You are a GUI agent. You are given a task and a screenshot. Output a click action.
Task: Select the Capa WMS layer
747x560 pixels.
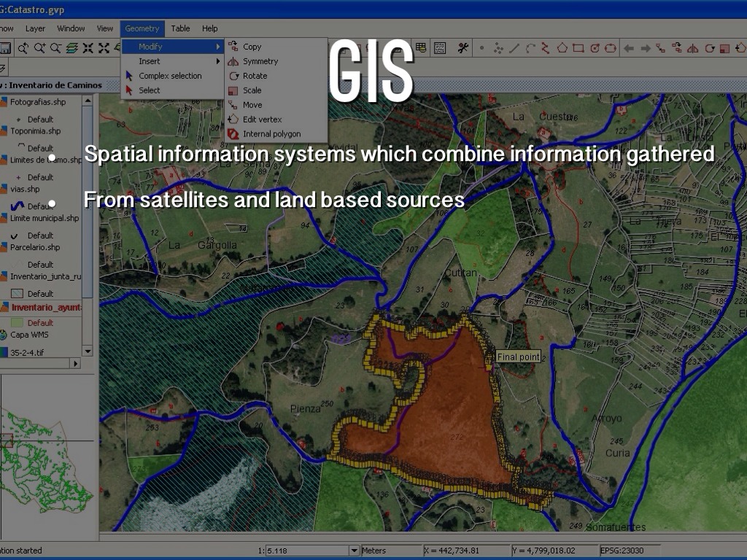(x=29, y=335)
